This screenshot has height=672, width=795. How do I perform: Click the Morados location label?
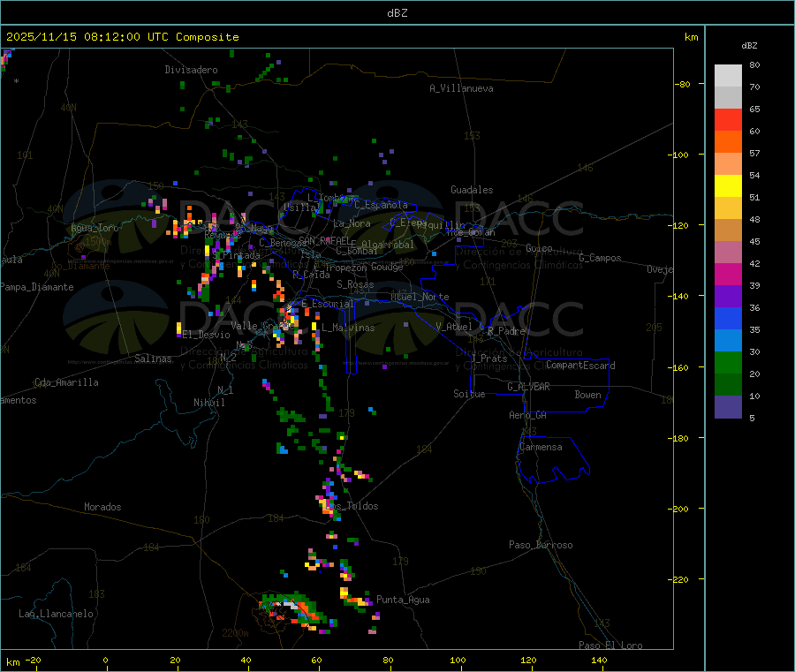102,507
